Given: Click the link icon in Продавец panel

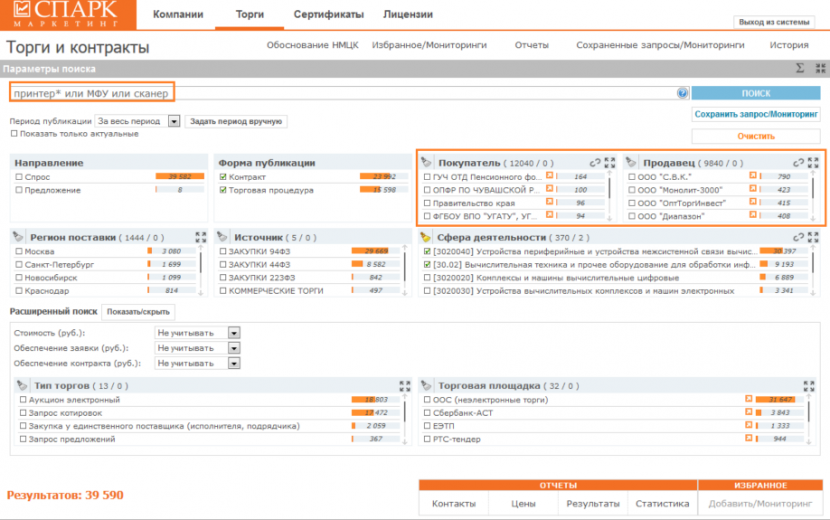Looking at the screenshot, I should click(x=799, y=162).
